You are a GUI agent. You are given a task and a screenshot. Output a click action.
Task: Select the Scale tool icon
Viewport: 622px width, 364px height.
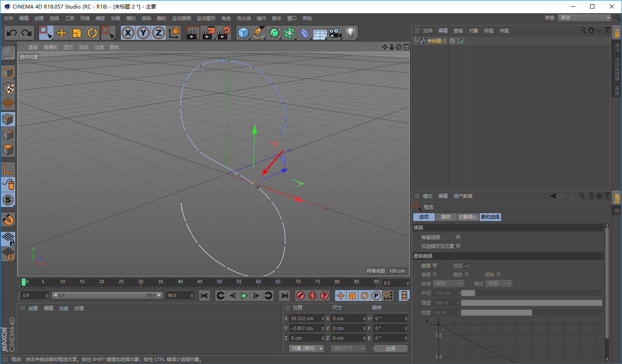point(77,33)
